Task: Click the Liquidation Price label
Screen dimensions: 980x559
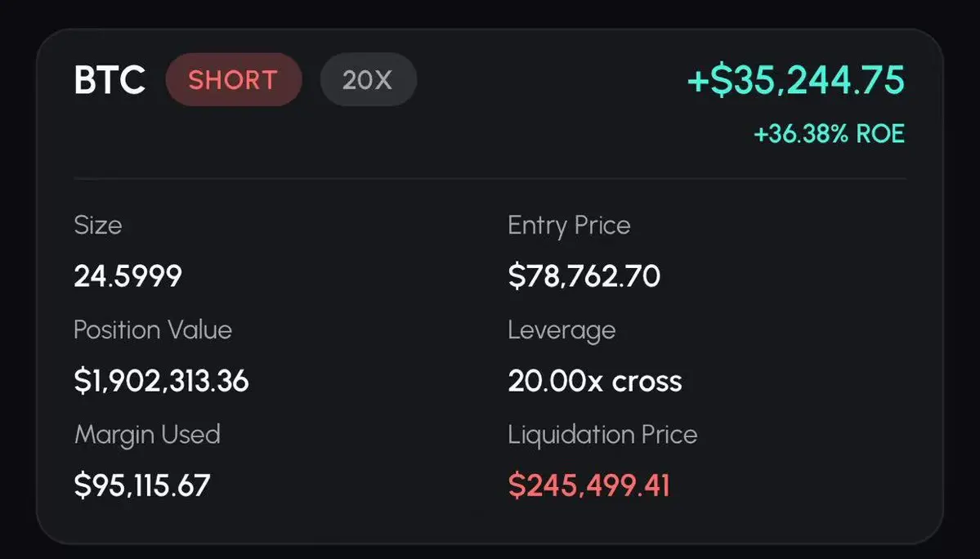Action: pyautogui.click(x=602, y=434)
